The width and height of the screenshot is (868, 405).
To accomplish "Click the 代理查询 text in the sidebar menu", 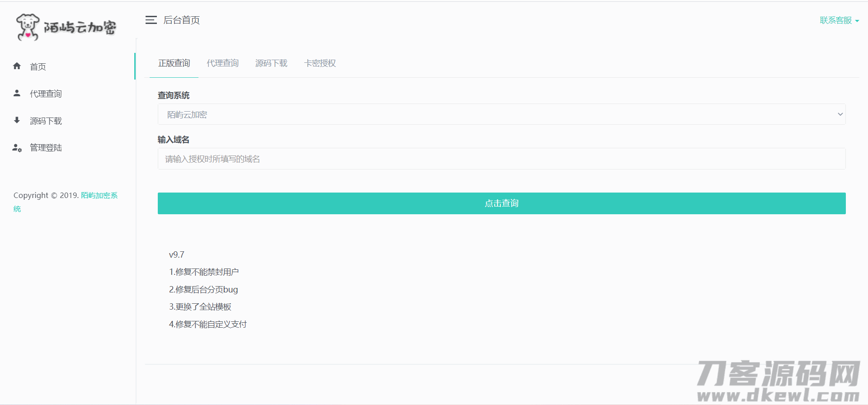I will (x=46, y=94).
